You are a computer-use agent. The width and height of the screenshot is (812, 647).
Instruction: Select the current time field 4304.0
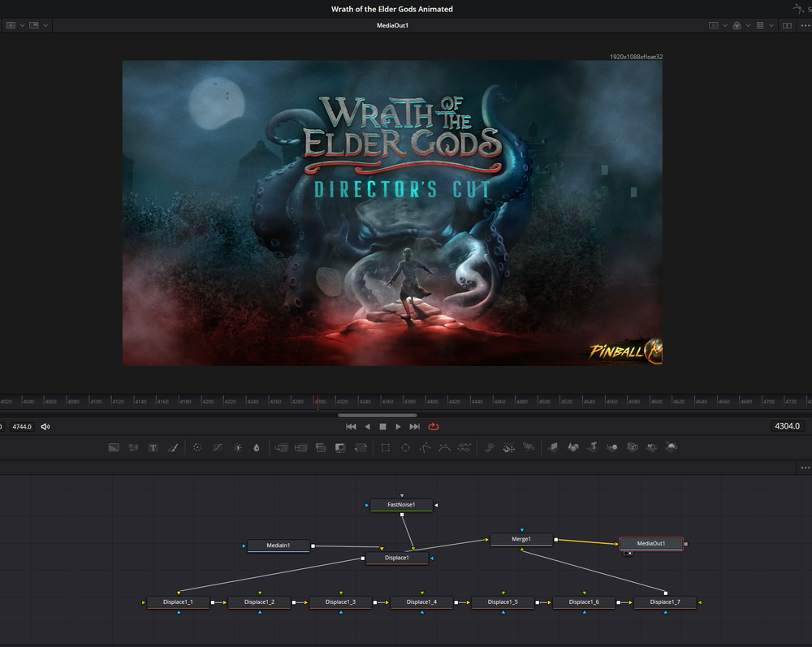787,426
